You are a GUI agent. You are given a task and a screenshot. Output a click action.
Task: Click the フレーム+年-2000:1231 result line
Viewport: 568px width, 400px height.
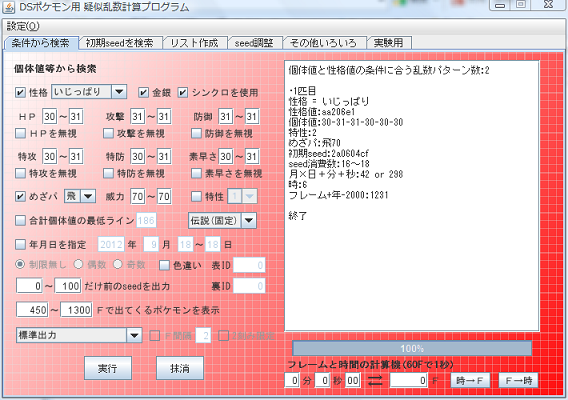point(338,195)
